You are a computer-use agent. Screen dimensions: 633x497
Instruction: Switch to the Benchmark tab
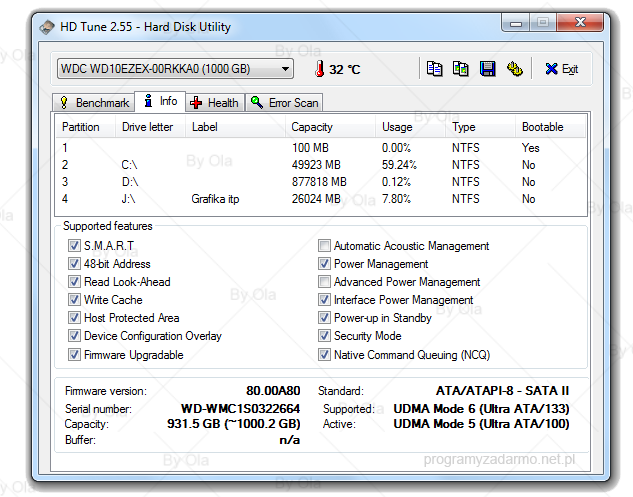point(94,103)
